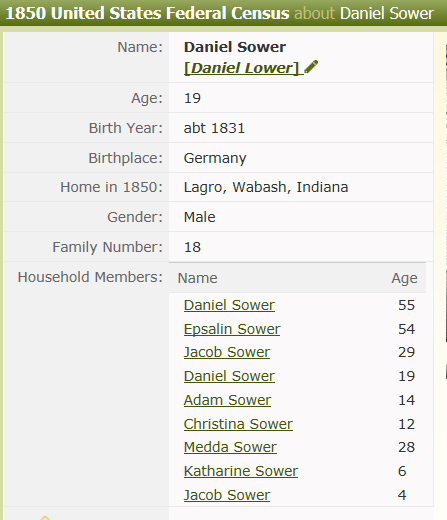447x520 pixels.
Task: Open the Daniel Sower age 55 record
Action: point(229,305)
